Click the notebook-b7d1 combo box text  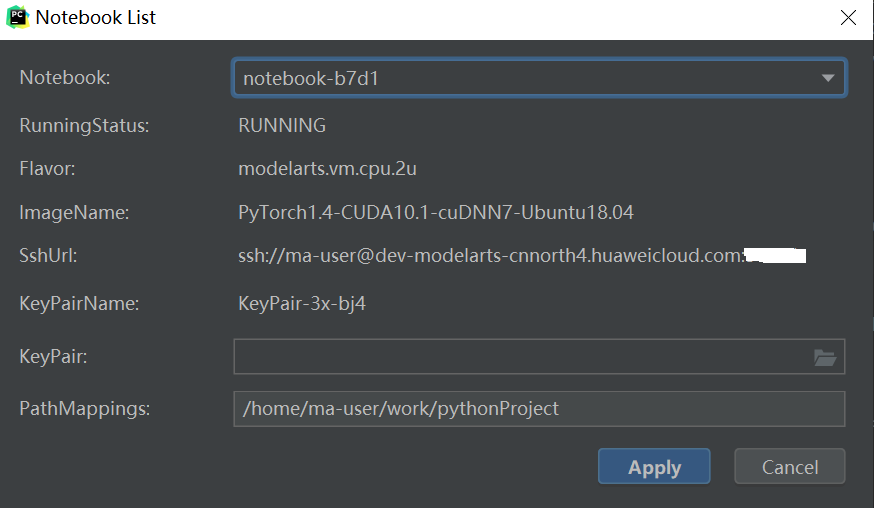click(x=311, y=78)
